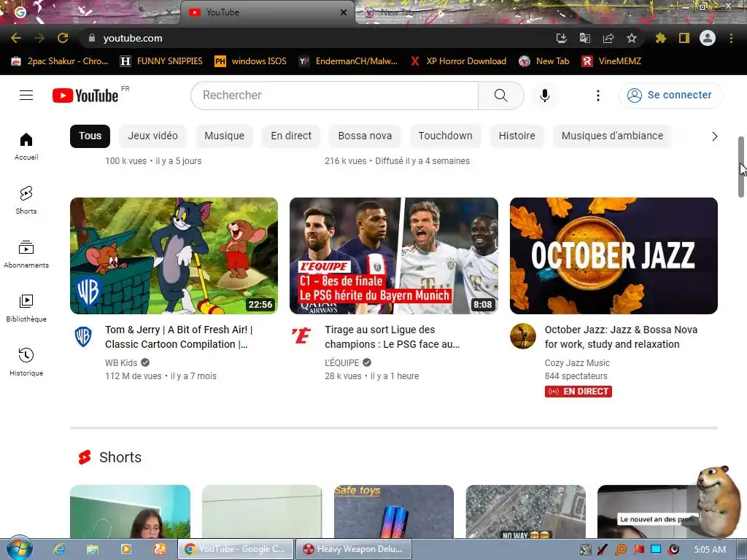Open Abonnements in the sidebar
The width and height of the screenshot is (747, 560).
(x=26, y=254)
